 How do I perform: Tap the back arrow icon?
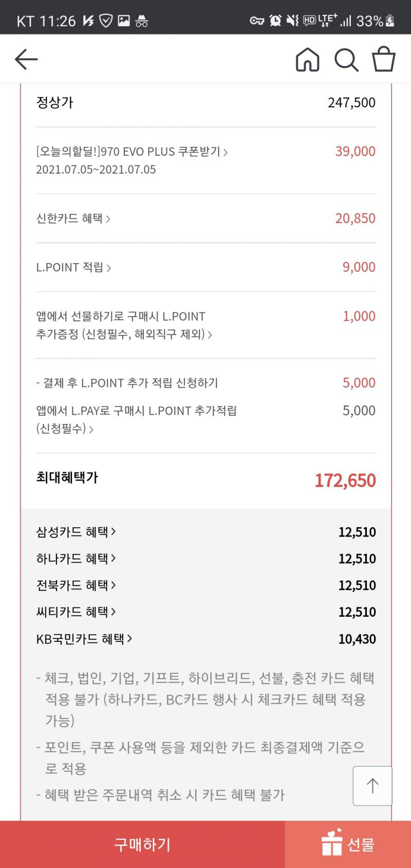tap(26, 60)
